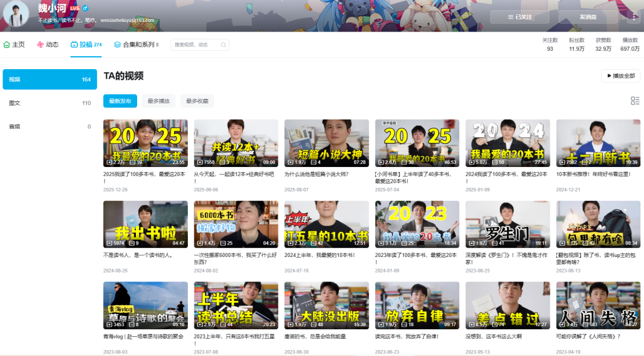
Task: Click the 发消息 button
Action: coord(587,17)
